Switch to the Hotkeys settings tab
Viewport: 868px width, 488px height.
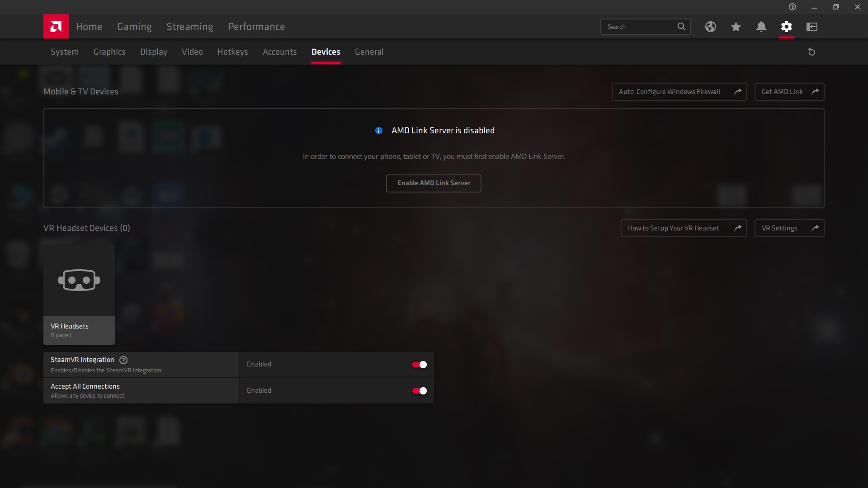(x=232, y=52)
